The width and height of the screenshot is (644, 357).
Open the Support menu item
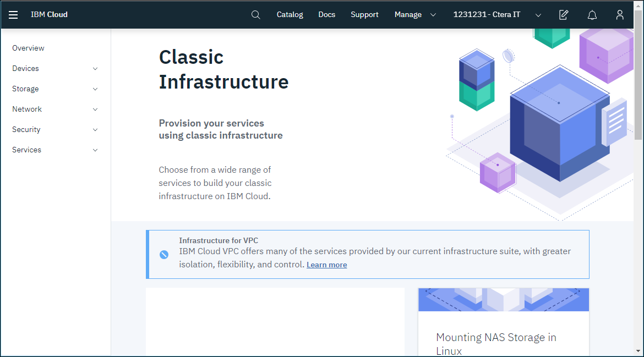[x=364, y=14]
